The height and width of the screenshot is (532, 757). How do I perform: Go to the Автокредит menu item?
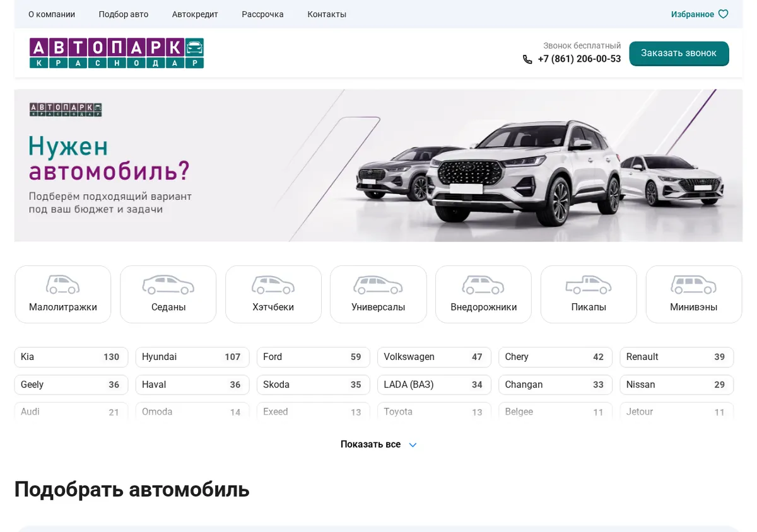click(x=195, y=14)
